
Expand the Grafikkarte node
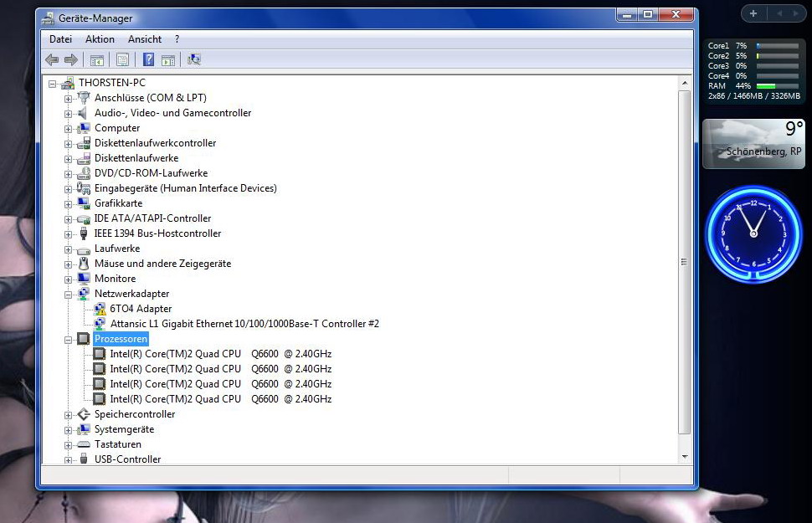point(68,204)
